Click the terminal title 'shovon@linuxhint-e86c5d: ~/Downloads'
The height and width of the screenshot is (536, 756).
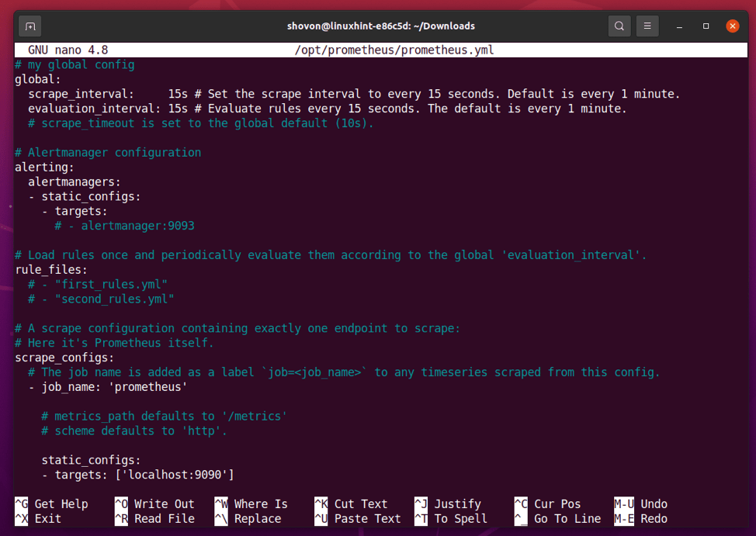coord(381,26)
